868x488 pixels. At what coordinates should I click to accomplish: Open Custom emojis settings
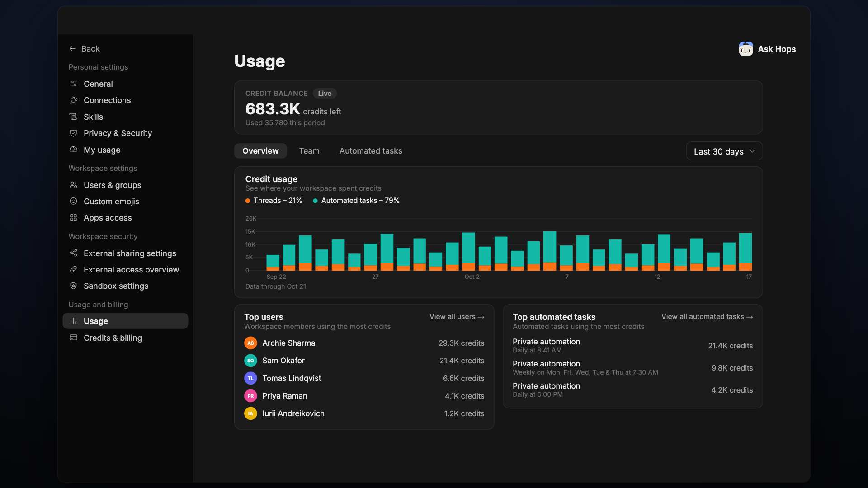coord(125,201)
